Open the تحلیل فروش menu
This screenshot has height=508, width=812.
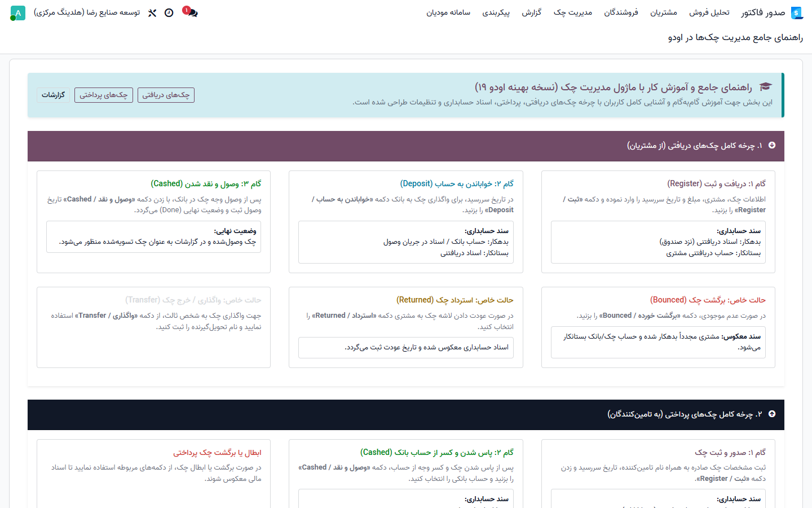709,12
